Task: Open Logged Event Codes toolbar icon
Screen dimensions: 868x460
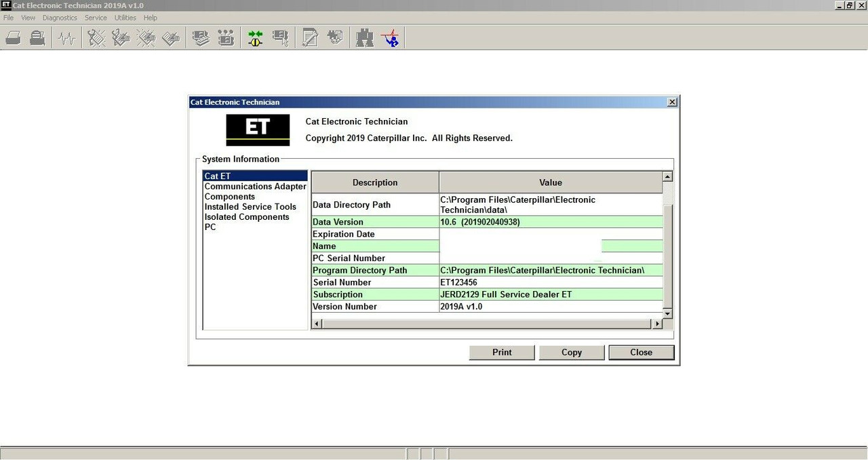Action: point(172,38)
